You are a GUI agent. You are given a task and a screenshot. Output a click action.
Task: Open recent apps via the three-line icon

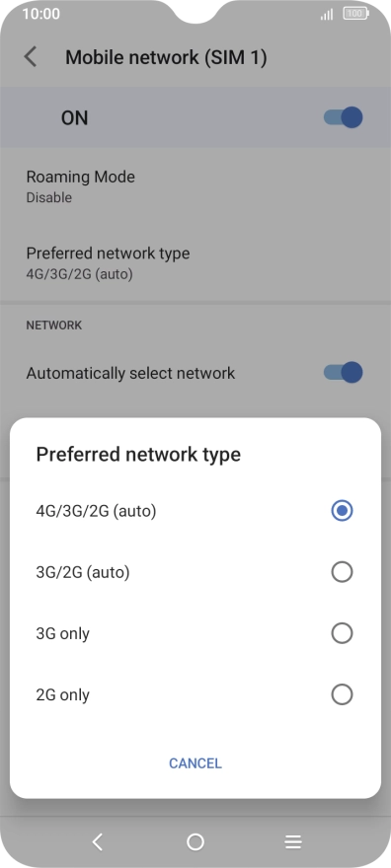point(293,842)
